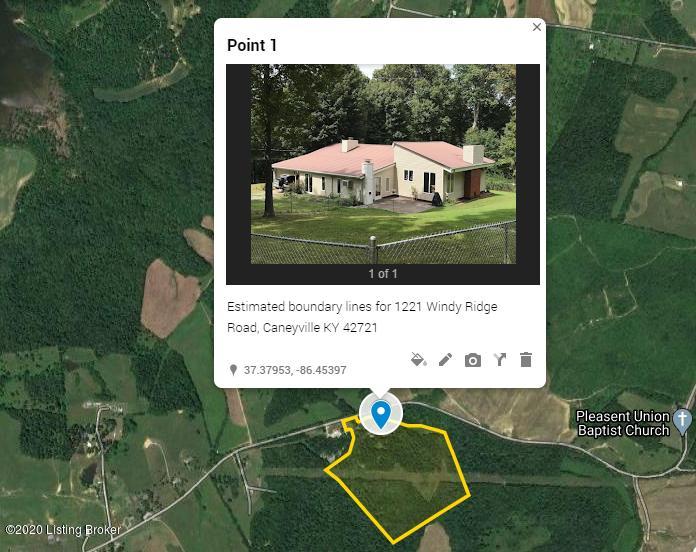
Task: Close the Point 1 info popup
Action: click(x=537, y=27)
